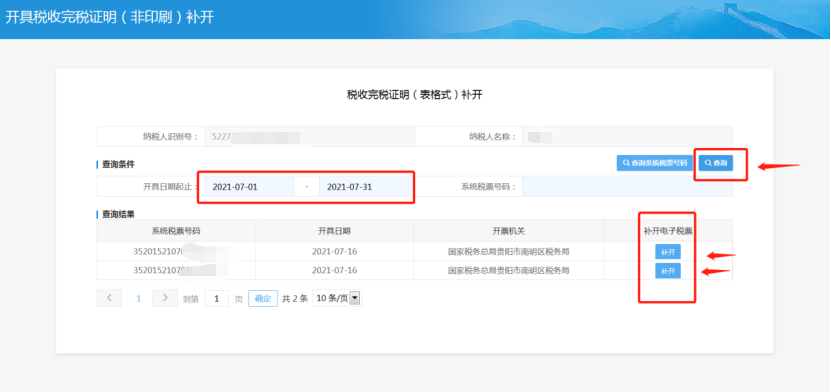Click 补开 in the second result row
831x392 pixels.
pos(668,271)
